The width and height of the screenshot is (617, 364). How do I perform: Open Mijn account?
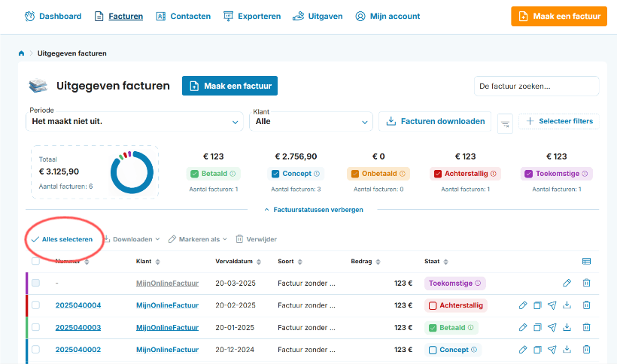pos(388,17)
